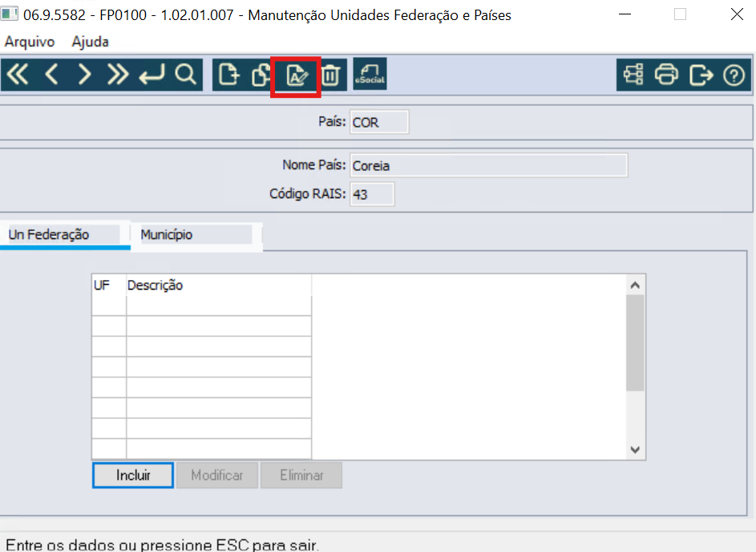Copy the current record via the copy icon

(261, 75)
